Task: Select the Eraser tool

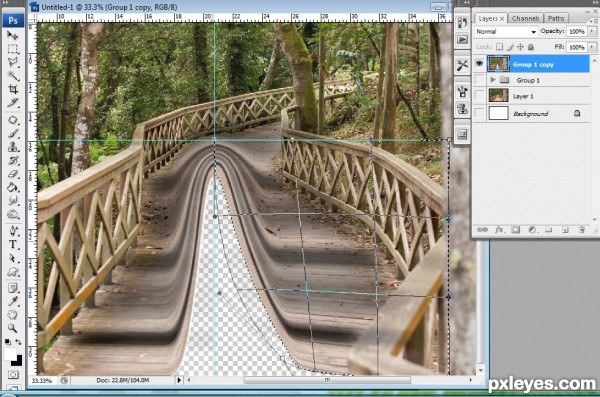Action: click(13, 174)
